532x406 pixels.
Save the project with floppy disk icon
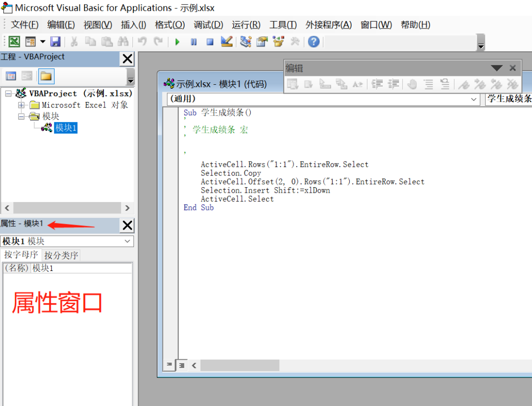(x=55, y=42)
